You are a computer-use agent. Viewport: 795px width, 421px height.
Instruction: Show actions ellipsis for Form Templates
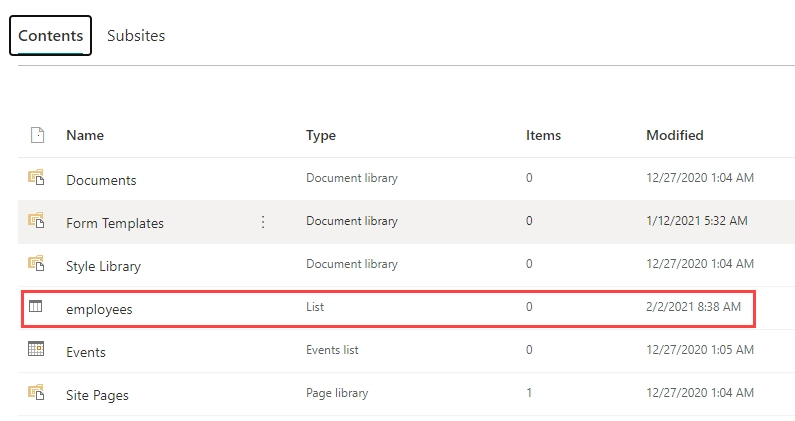pos(263,222)
